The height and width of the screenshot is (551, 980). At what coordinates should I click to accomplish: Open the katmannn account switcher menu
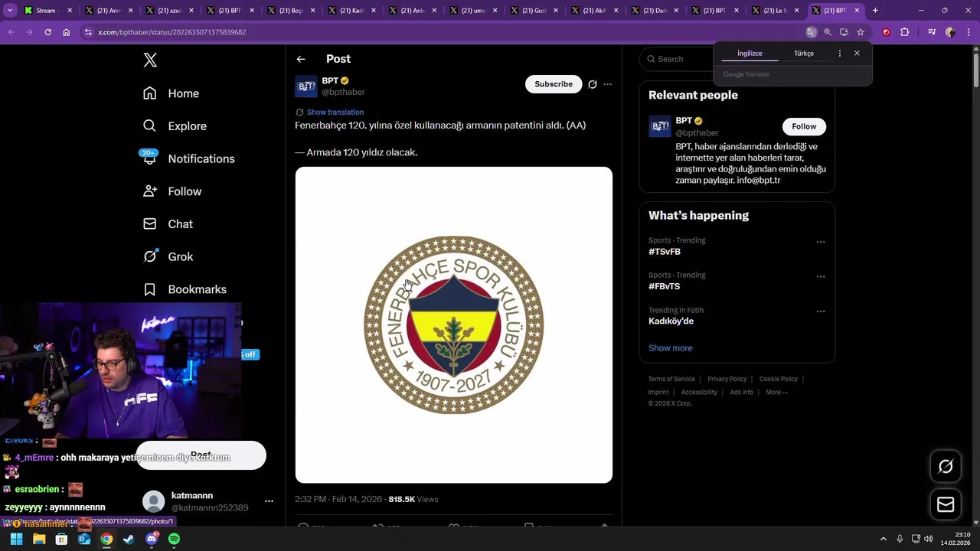click(269, 501)
